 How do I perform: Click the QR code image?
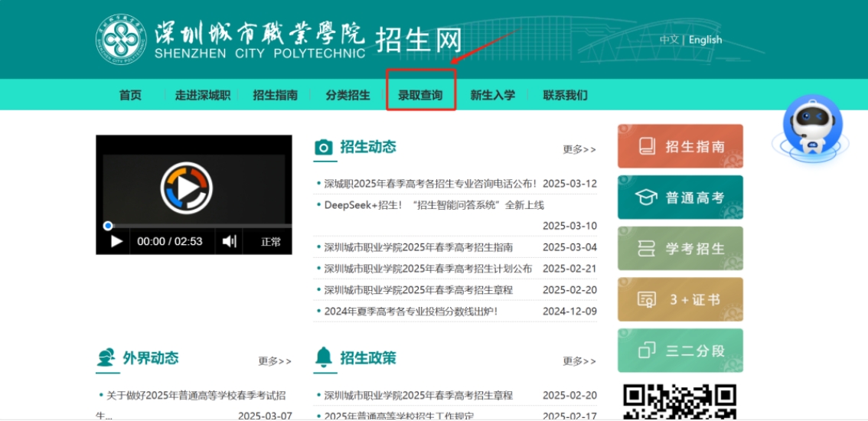[x=679, y=402]
